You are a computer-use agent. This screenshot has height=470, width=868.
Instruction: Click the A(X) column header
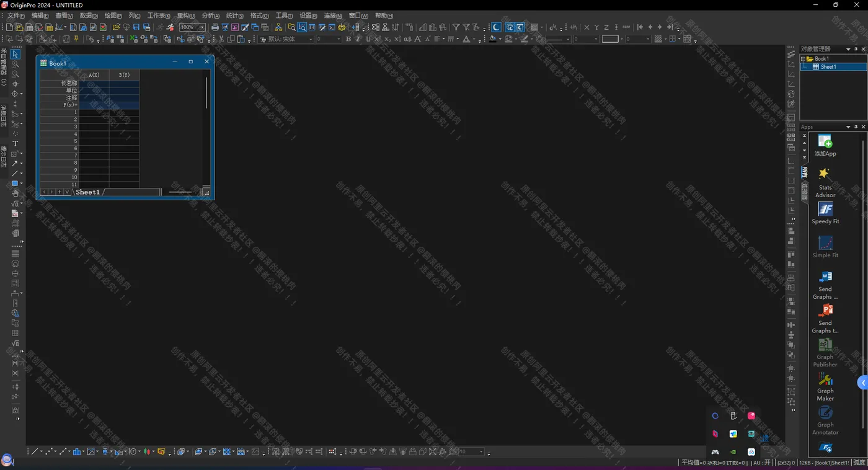[94, 75]
